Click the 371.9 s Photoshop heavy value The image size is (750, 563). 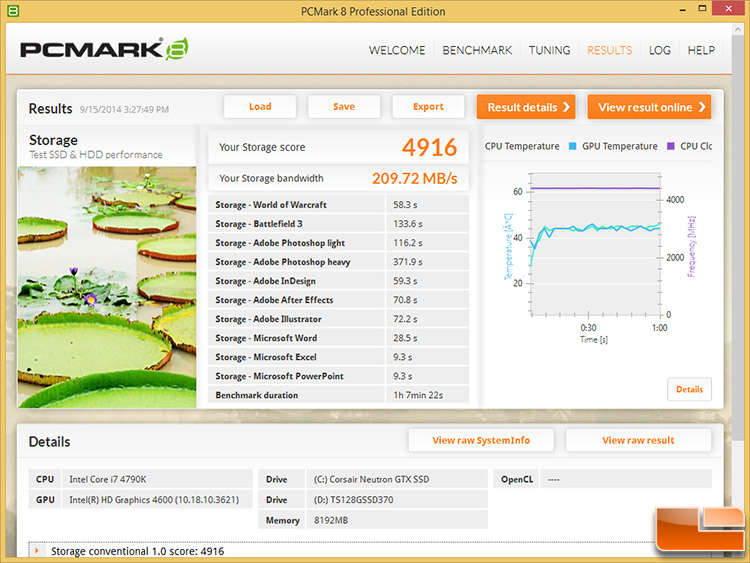[x=408, y=262]
